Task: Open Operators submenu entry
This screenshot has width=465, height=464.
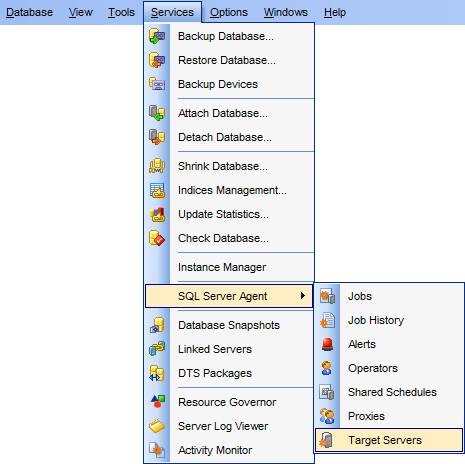Action: pos(389,368)
